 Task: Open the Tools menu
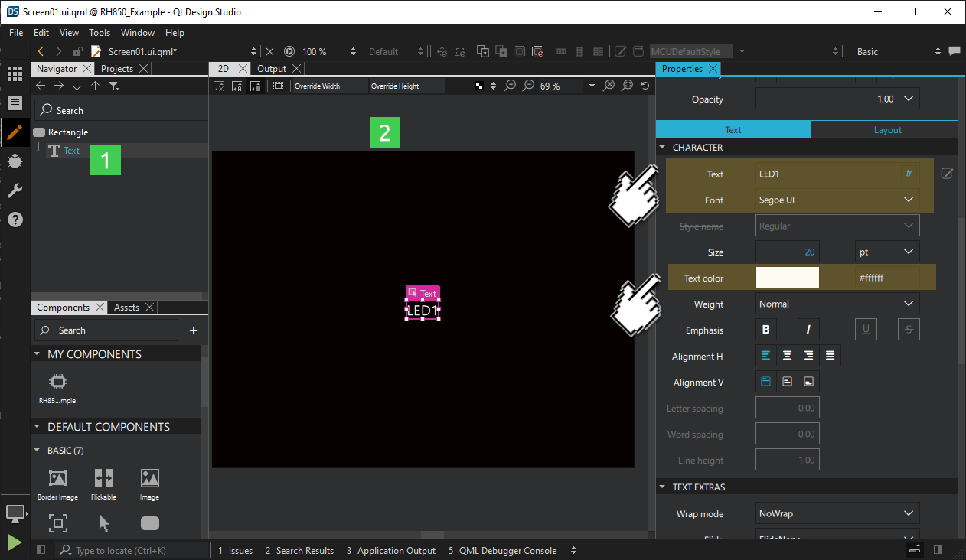coord(99,33)
